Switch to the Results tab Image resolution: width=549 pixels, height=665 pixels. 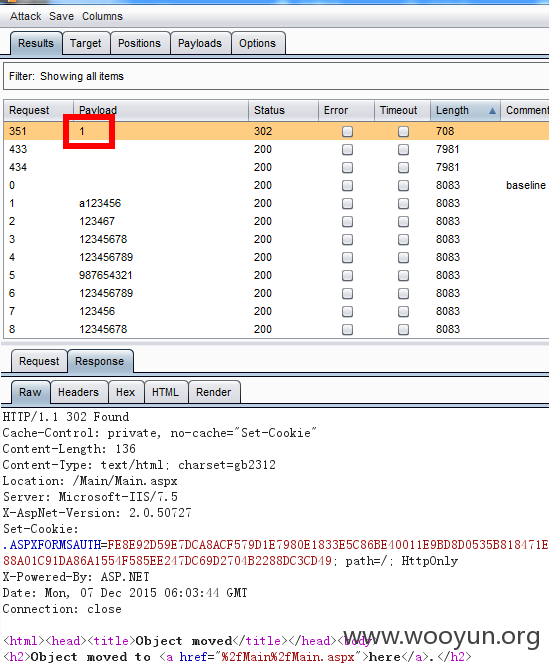(x=36, y=43)
